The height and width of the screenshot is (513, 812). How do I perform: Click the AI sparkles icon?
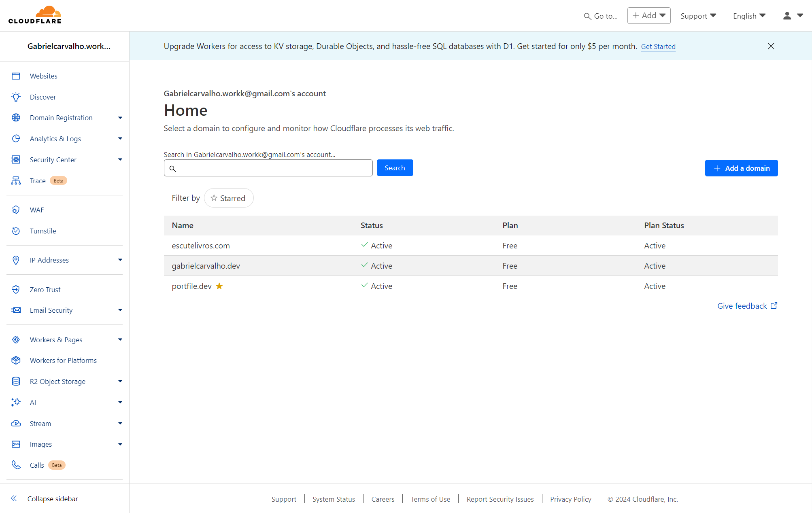(16, 403)
